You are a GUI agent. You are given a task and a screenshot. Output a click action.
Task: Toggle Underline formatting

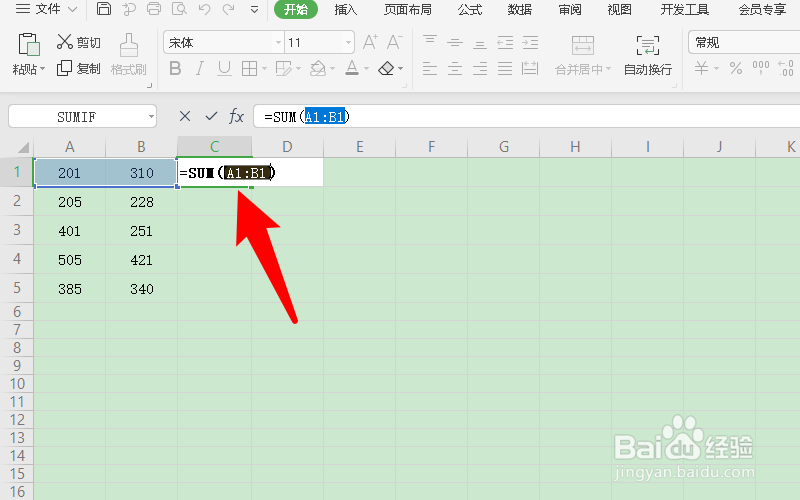pos(224,68)
